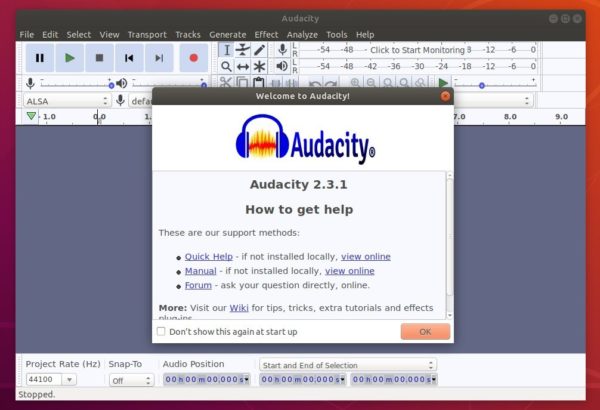Open the Edit menu
The width and height of the screenshot is (600, 410).
pyautogui.click(x=50, y=34)
